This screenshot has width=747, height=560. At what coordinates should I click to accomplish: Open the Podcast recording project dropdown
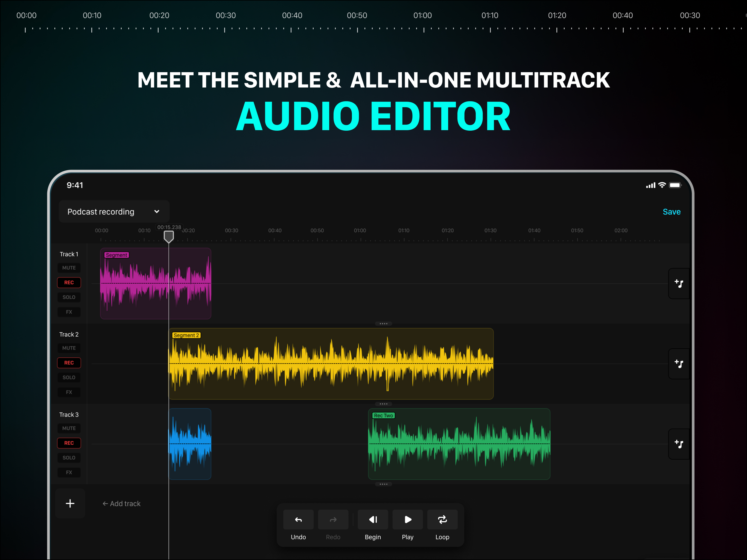tap(114, 211)
